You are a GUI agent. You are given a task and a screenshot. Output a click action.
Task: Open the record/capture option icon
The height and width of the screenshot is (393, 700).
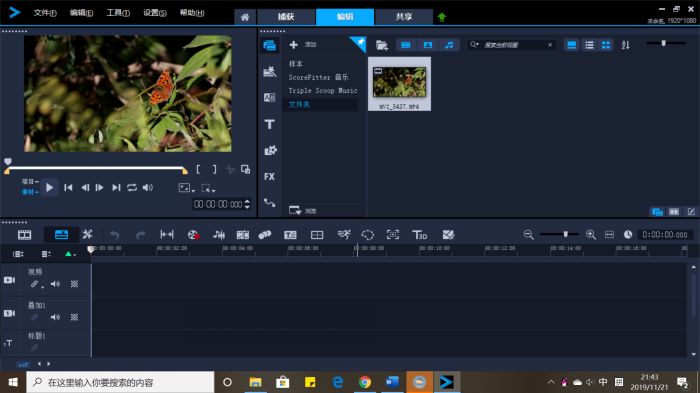(x=193, y=234)
